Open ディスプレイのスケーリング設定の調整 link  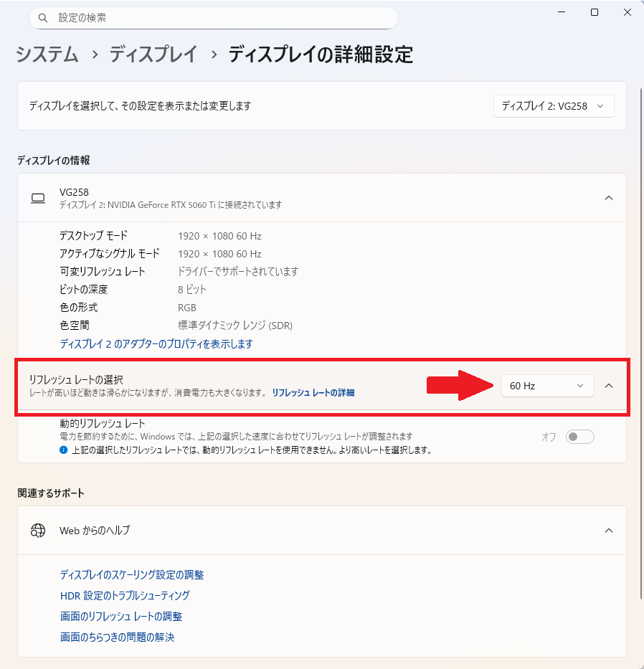[133, 574]
